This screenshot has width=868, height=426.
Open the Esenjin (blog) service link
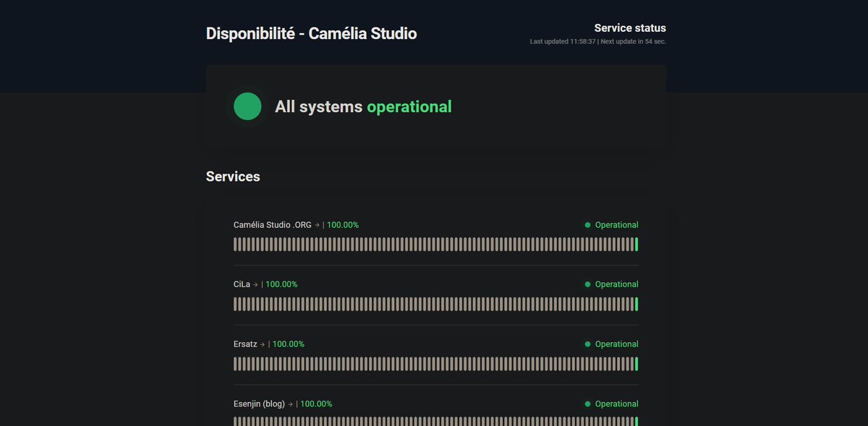[259, 404]
